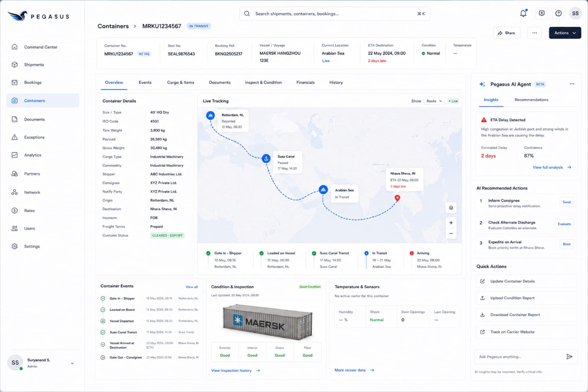The image size is (588, 392).
Task: Open the Inspect & Condition tab
Action: click(263, 83)
